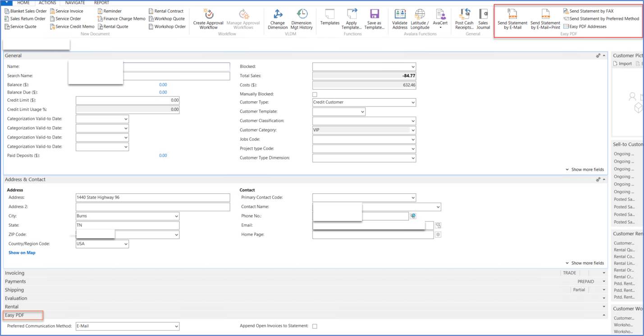This screenshot has width=644, height=336.
Task: Switch to the NAVIGATE ribbon tab
Action: pyautogui.click(x=75, y=3)
